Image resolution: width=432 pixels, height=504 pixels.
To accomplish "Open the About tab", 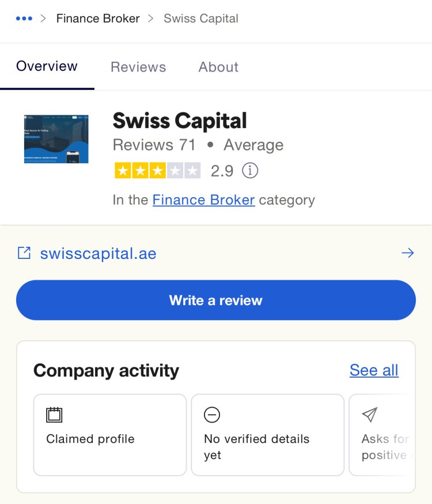I will (x=218, y=67).
